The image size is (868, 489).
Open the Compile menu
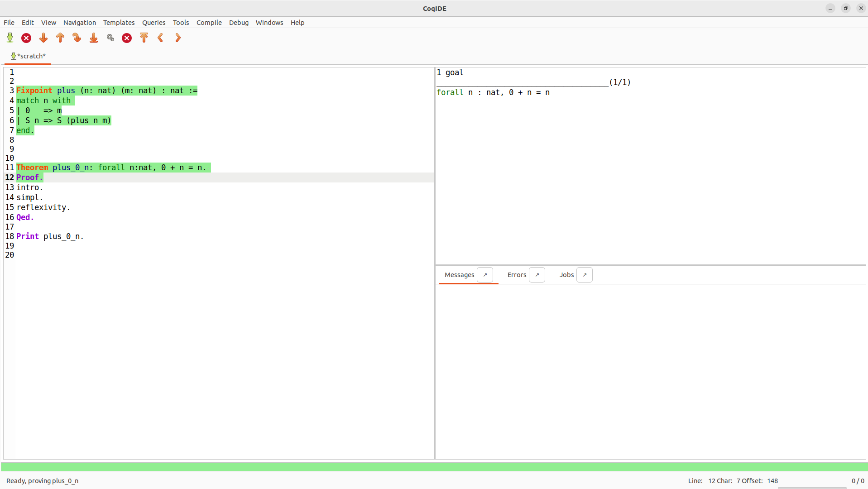209,23
